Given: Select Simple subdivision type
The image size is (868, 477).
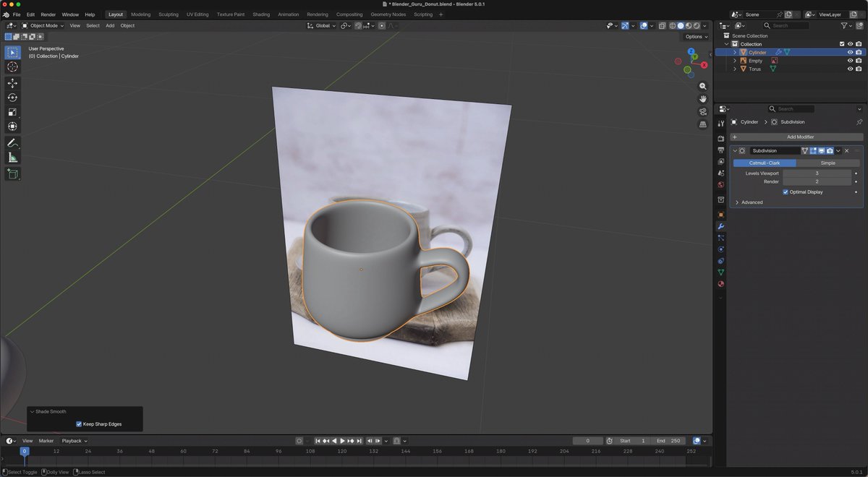Looking at the screenshot, I should point(828,163).
